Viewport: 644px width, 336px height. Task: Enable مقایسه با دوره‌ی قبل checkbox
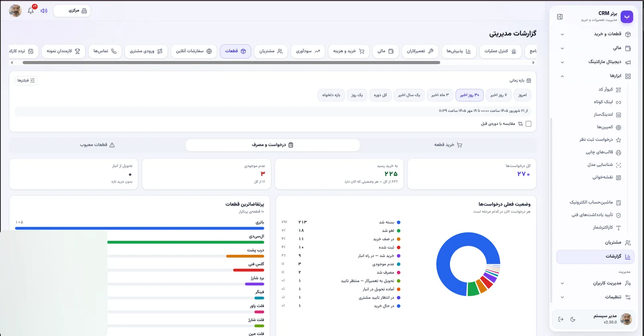[528, 124]
